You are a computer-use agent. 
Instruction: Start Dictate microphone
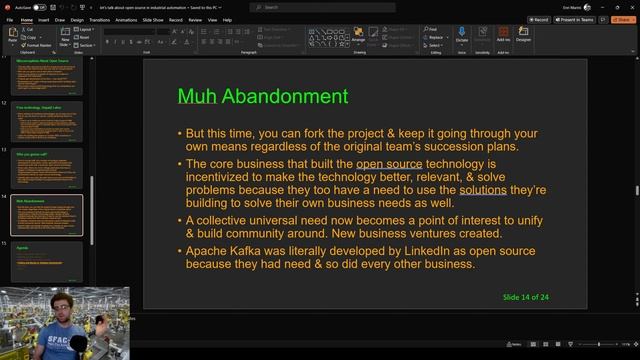pos(462,35)
